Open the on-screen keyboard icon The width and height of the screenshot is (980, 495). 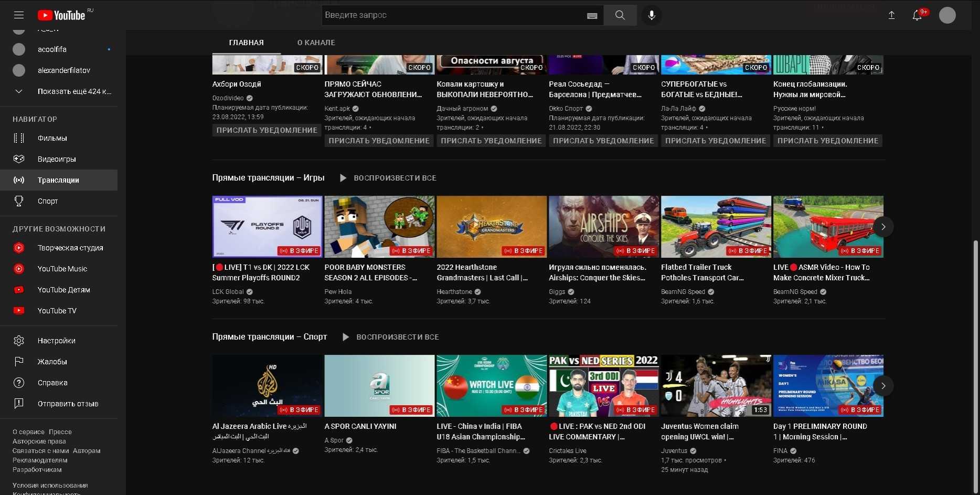(x=592, y=16)
